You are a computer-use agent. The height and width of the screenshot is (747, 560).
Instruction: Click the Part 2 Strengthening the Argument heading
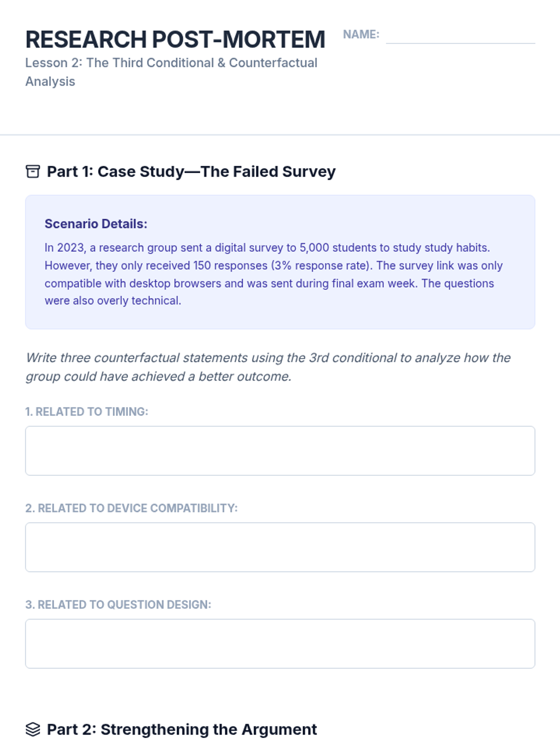pyautogui.click(x=182, y=729)
